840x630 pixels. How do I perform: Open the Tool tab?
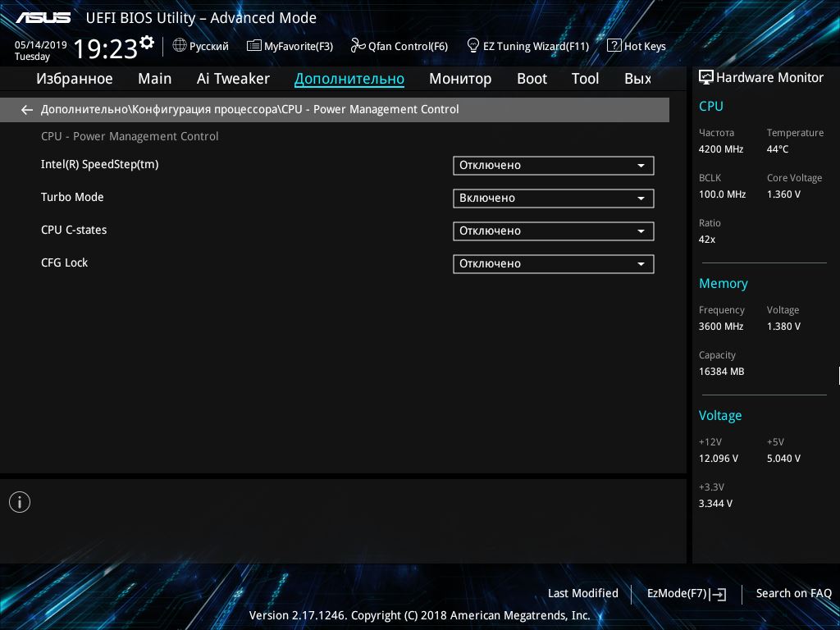[x=585, y=79]
